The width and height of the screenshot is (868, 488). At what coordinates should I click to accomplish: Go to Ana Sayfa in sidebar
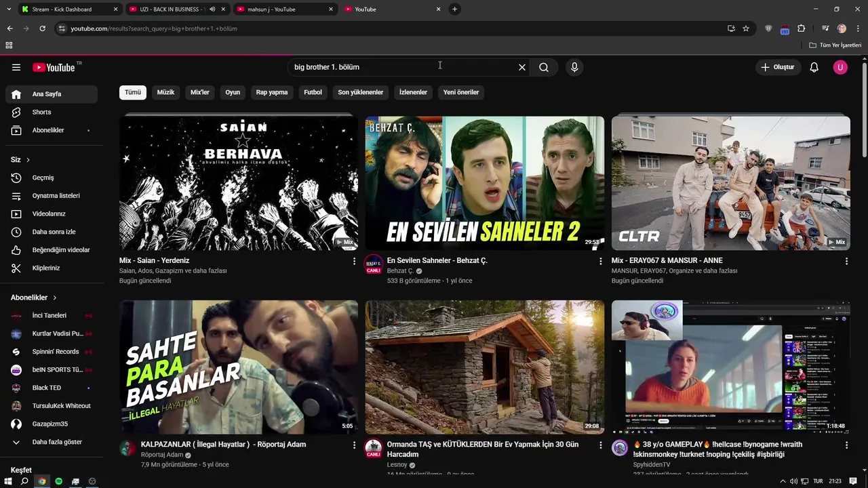coord(52,94)
